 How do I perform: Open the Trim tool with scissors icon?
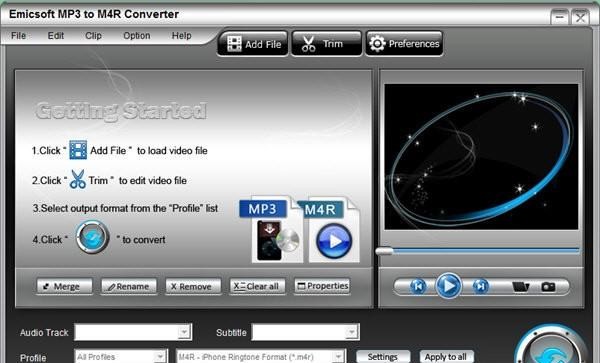[326, 44]
